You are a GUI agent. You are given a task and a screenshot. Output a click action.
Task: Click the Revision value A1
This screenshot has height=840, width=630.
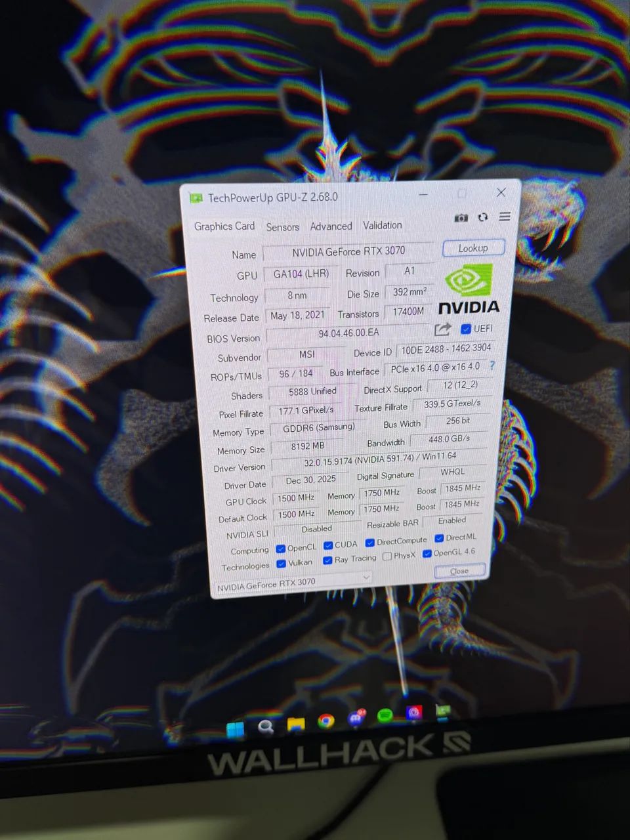coord(409,271)
